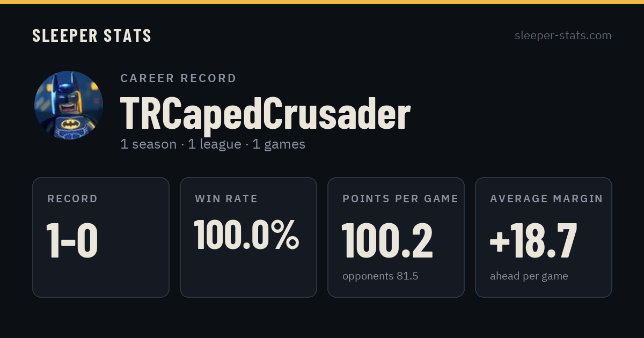Select the WIN RATE stat card
This screenshot has width=644, height=338.
click(248, 237)
